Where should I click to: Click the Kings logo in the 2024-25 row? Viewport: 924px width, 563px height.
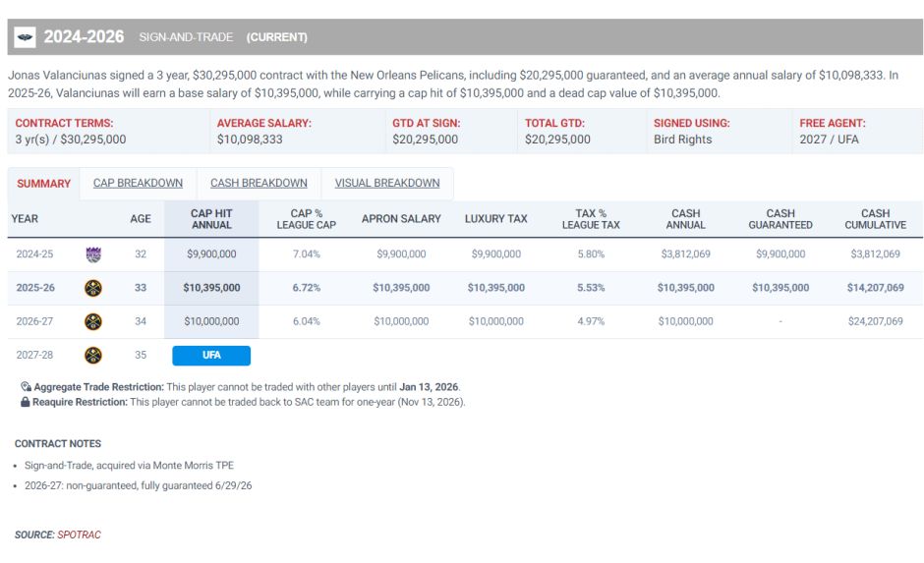[93, 254]
